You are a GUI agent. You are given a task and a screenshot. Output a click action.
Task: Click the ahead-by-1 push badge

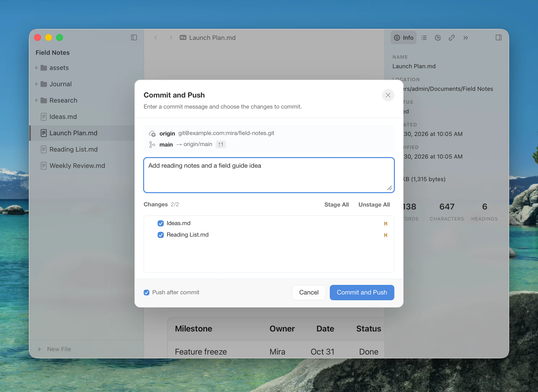221,144
